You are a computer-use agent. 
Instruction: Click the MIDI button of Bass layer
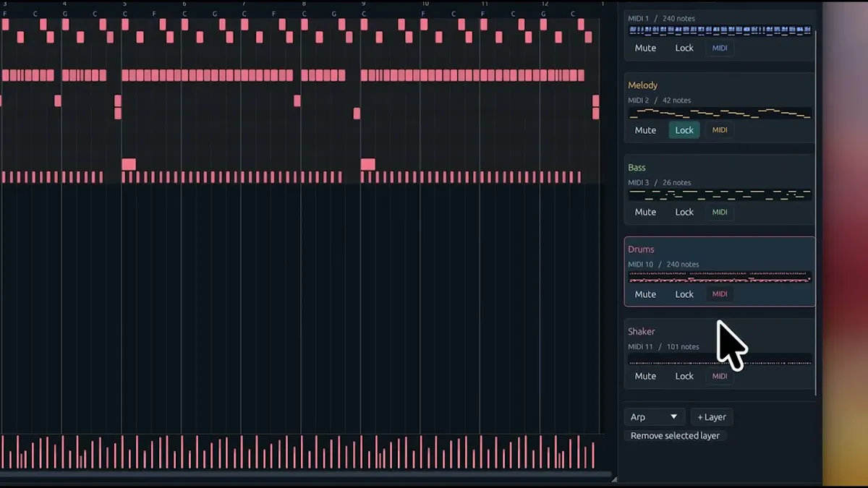[x=720, y=212]
